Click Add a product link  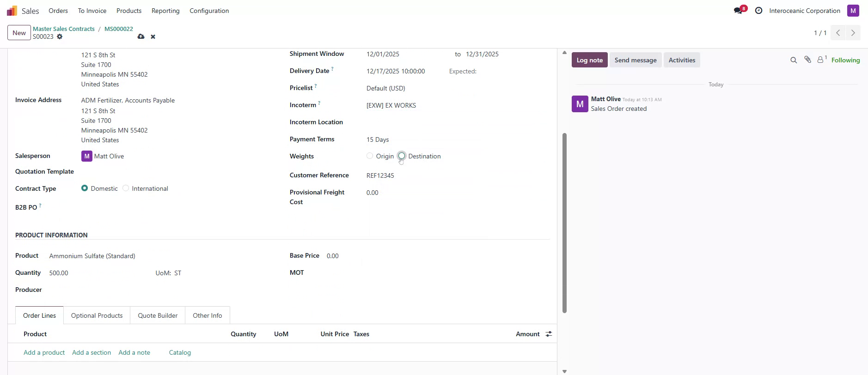pos(44,352)
